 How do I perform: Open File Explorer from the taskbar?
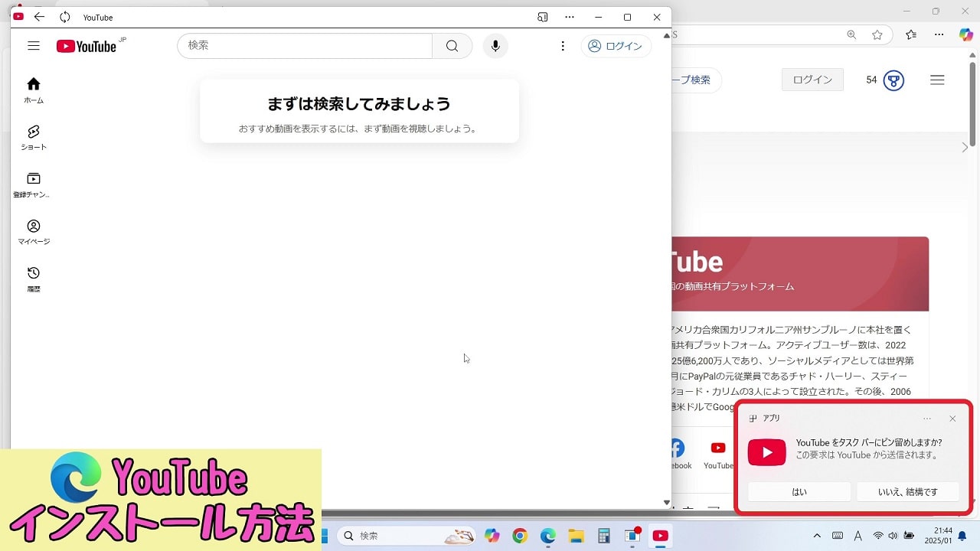tap(576, 536)
